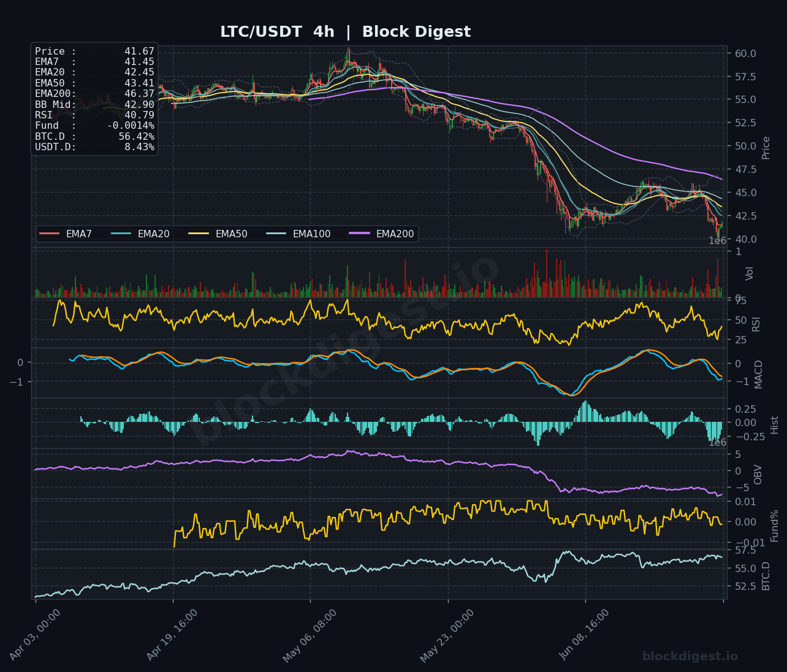Click the EMA7 41.45 value row

coord(94,62)
